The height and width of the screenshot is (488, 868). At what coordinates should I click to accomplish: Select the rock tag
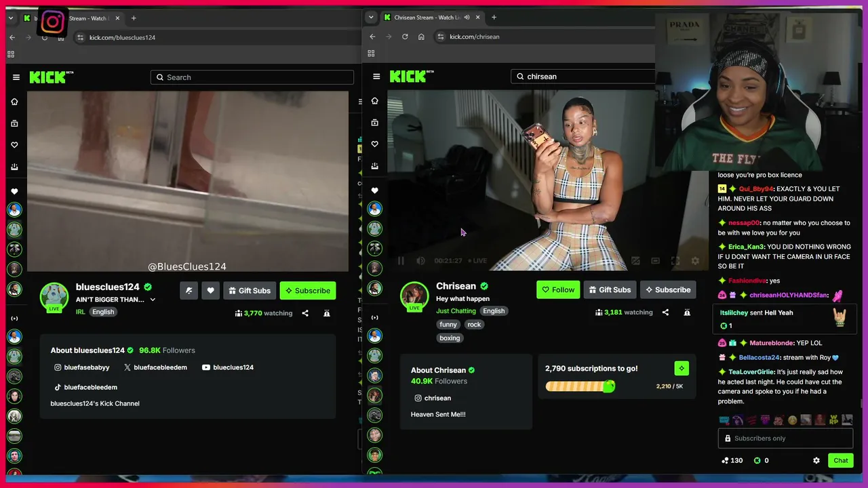click(x=474, y=325)
